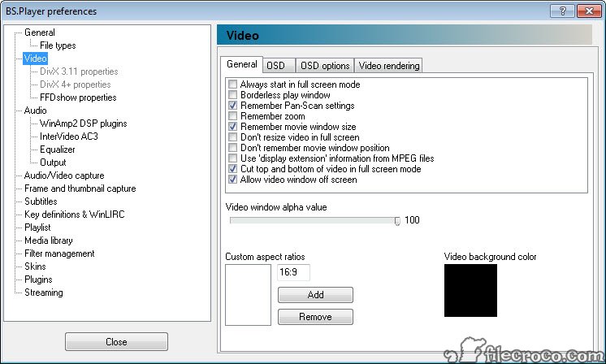
Task: Disable Allow video window off screen
Action: coord(232,180)
